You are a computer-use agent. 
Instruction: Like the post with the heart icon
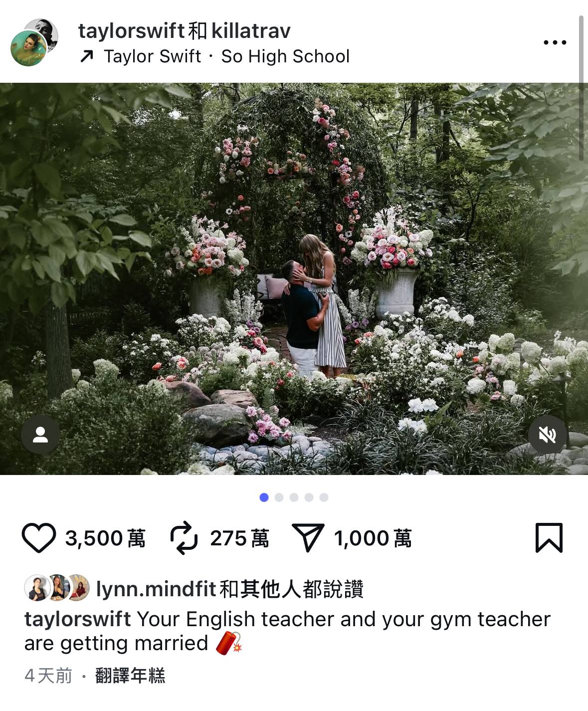click(38, 538)
